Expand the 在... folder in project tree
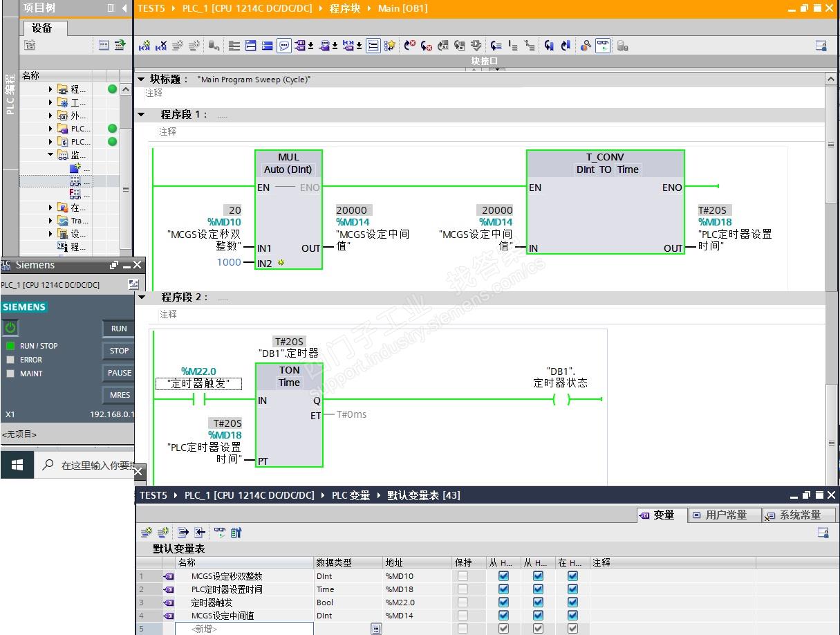This screenshot has height=635, width=840. pyautogui.click(x=50, y=208)
